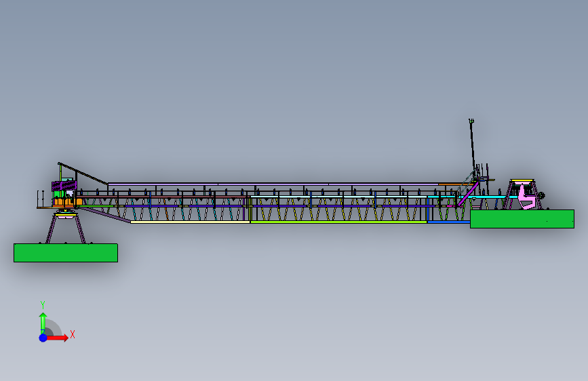Select the purple inclined stair near right end
This screenshot has width=588, height=381.
pyautogui.click(x=468, y=194)
